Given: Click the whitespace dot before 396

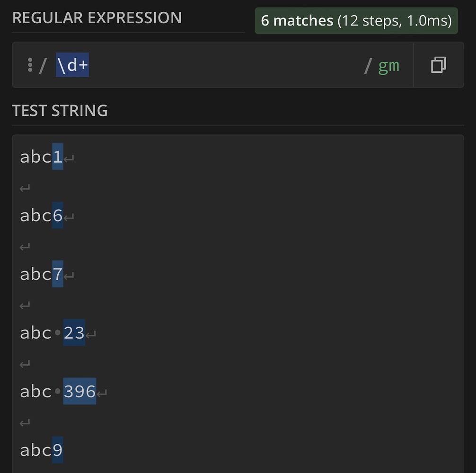Looking at the screenshot, I should pos(58,391).
